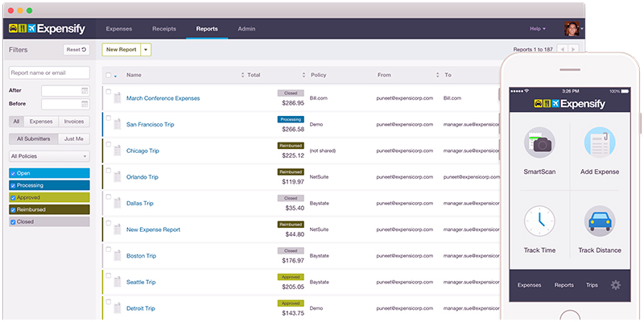This screenshot has width=644, height=322.
Task: Click the report icon for Seattle Trip
Action: click(117, 283)
